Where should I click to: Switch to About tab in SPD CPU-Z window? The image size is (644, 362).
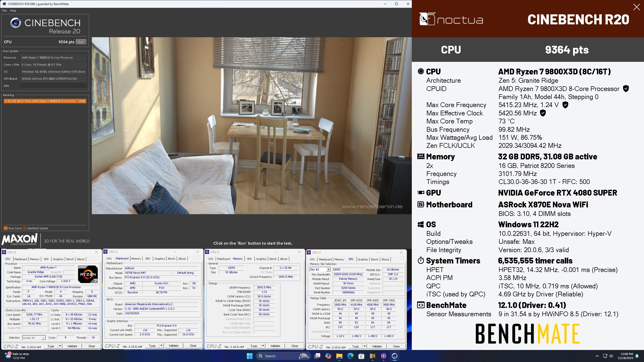[385, 259]
